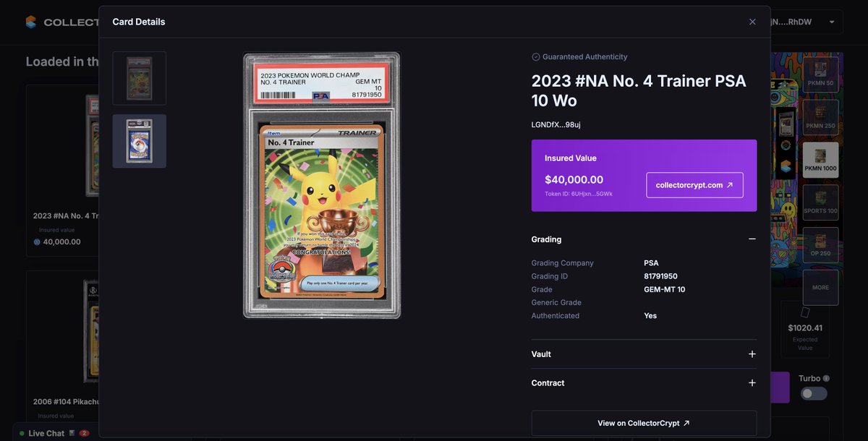Image resolution: width=868 pixels, height=441 pixels.
Task: Select the second card thumbnail showing card back
Action: [x=140, y=141]
